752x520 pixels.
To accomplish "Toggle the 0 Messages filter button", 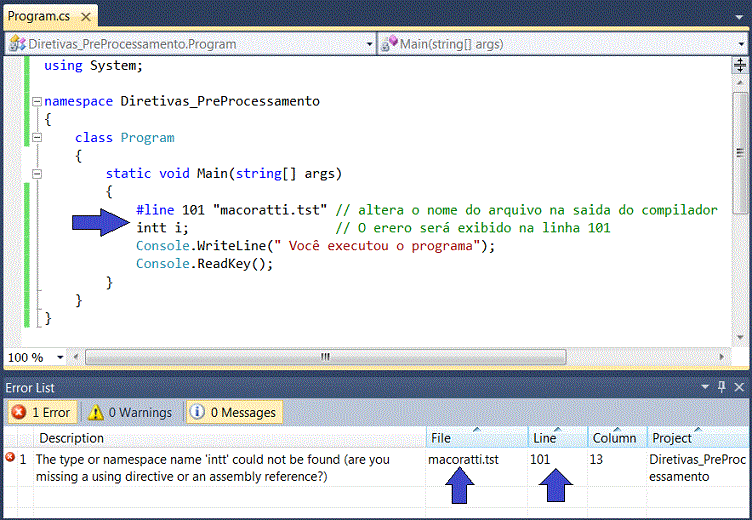I will pos(234,413).
